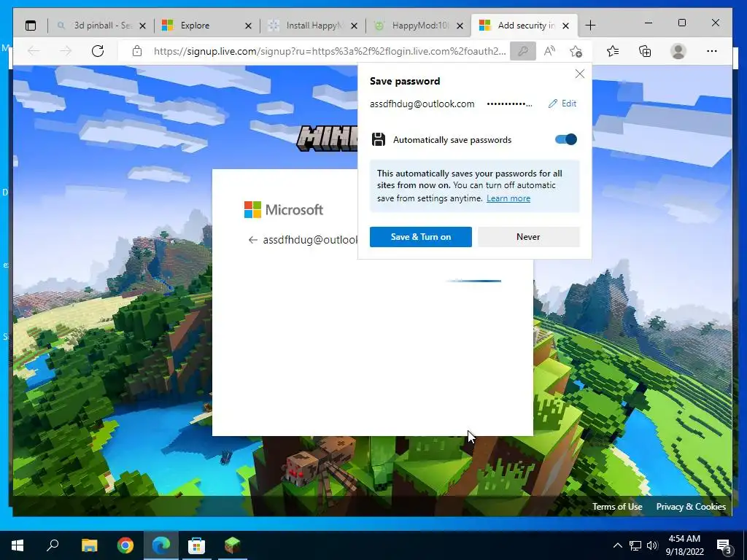Open Microsoft Store from taskbar
The width and height of the screenshot is (747, 560).
click(x=196, y=545)
